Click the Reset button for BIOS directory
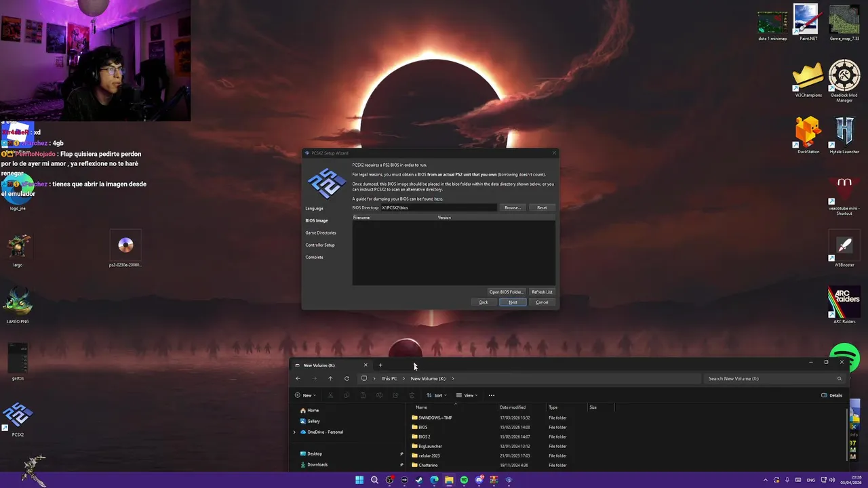The width and height of the screenshot is (868, 488). click(542, 207)
